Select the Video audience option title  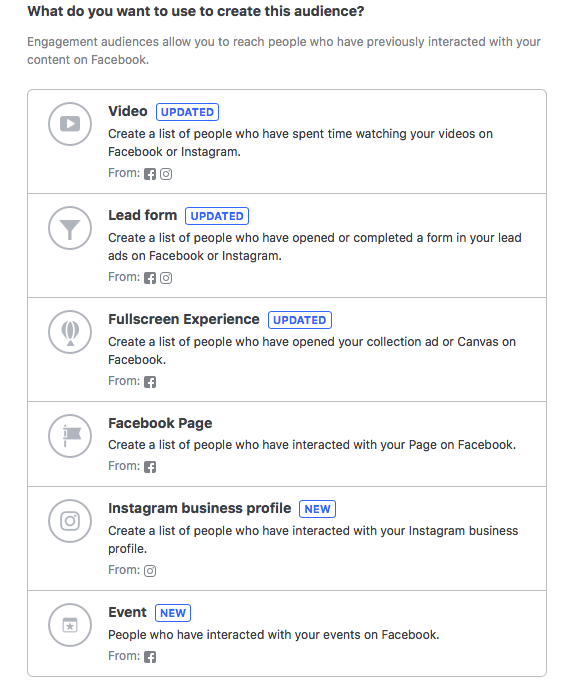(127, 111)
